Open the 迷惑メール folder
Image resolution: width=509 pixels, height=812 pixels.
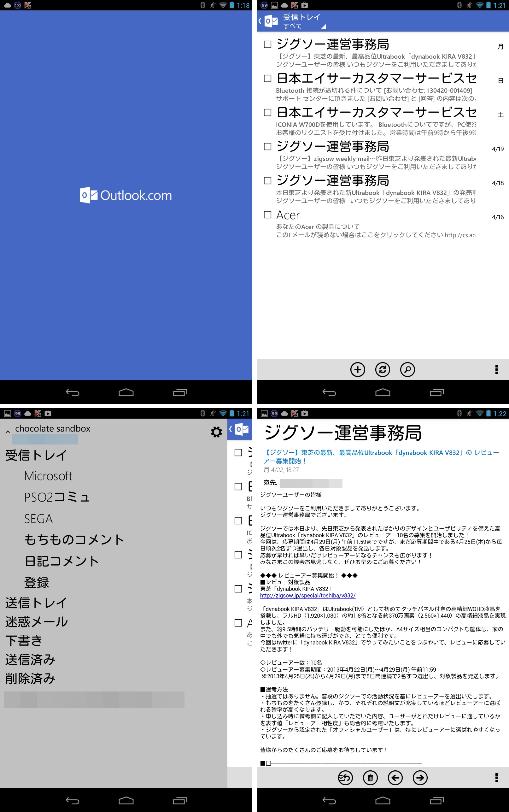(36, 622)
